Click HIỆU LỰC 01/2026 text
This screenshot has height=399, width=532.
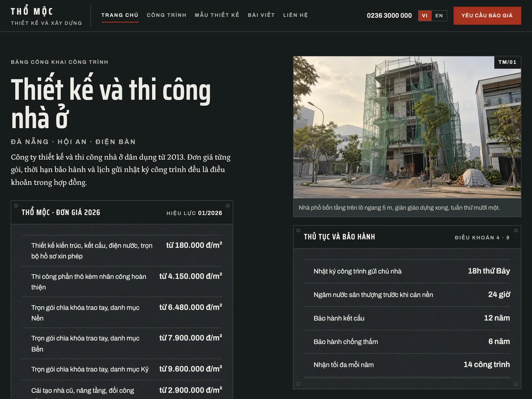coord(194,213)
